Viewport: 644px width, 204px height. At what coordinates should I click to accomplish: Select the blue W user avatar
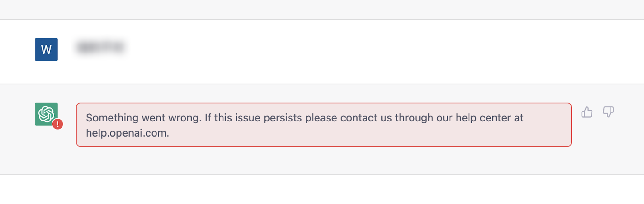click(x=46, y=49)
